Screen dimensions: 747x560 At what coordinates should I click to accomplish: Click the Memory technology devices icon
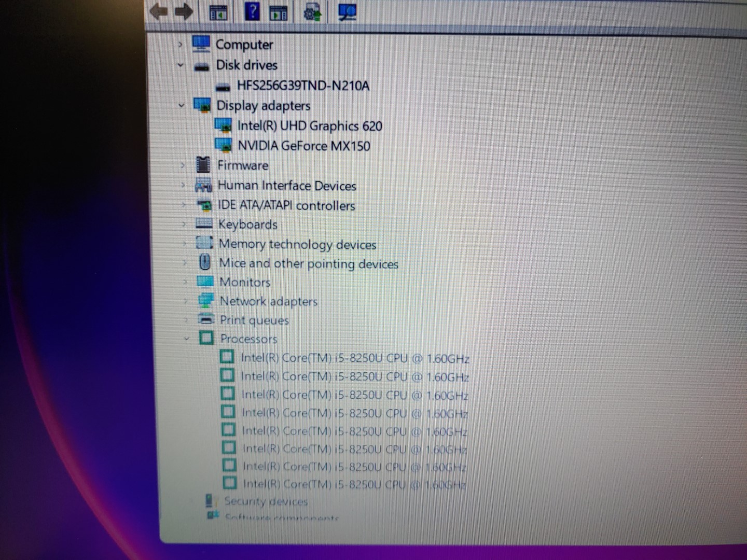[204, 243]
